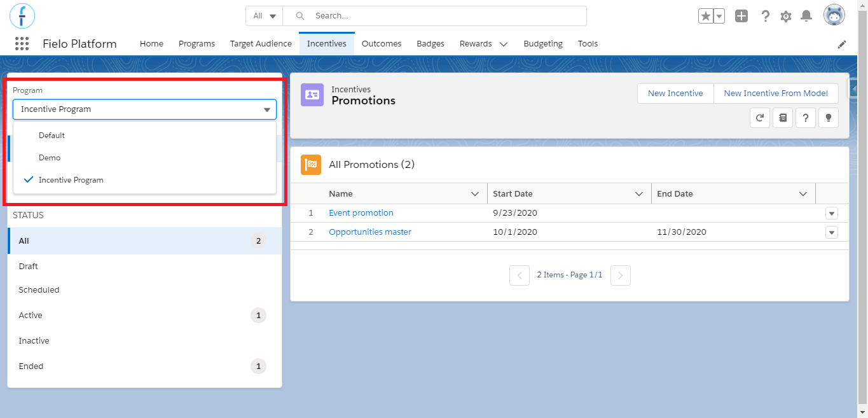Open the Opportunities master link

coord(370,232)
